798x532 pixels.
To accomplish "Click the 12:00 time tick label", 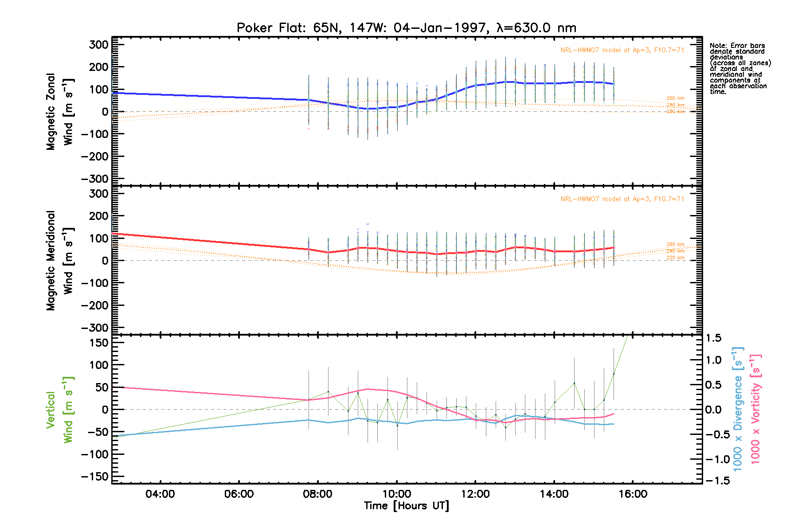I will [x=475, y=494].
